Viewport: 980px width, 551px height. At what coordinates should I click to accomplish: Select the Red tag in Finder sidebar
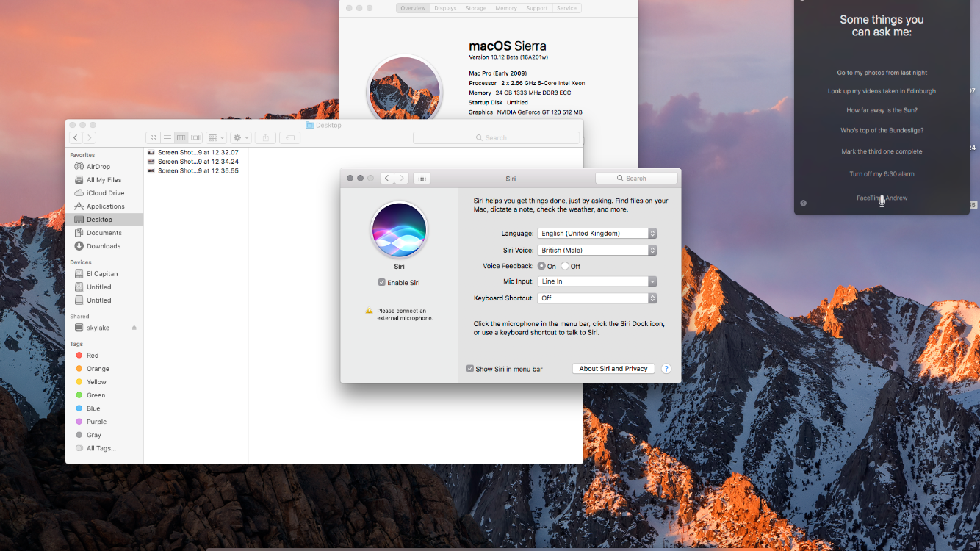104,356
